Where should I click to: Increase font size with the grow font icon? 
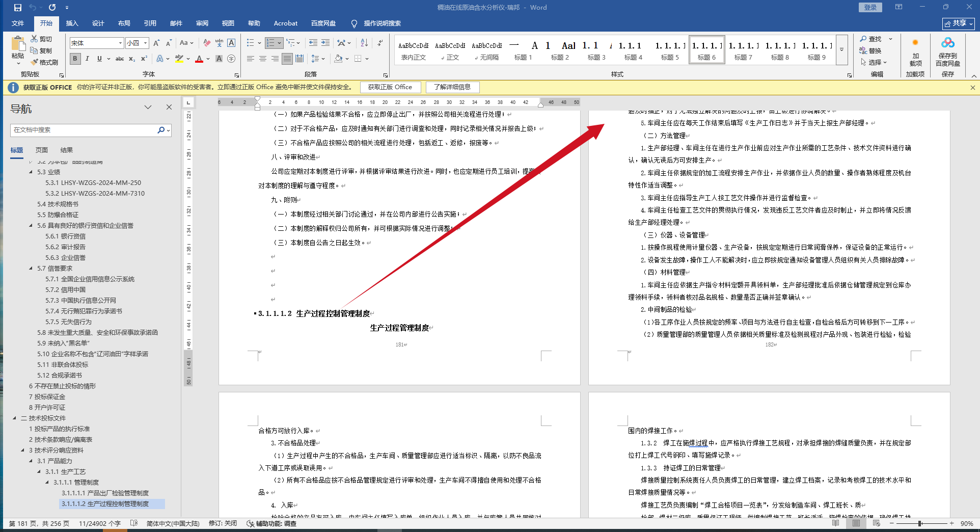(156, 43)
